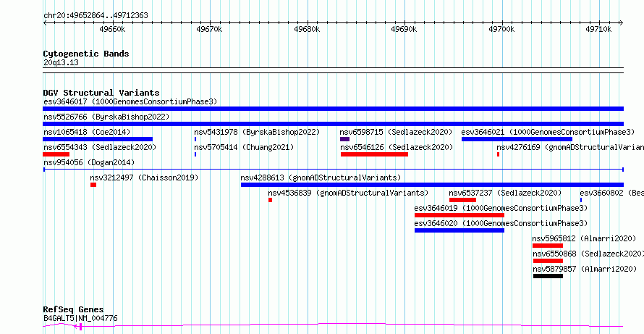The height and width of the screenshot is (334, 644).
Task: Open variant label nsv6554343 (Sedlazeck2020)
Action: pos(100,147)
